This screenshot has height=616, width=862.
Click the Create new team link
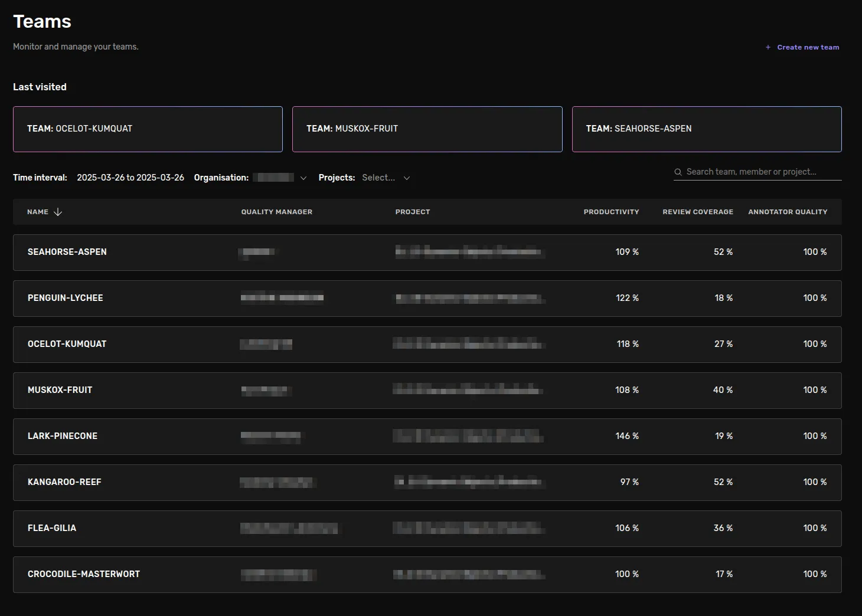point(808,47)
